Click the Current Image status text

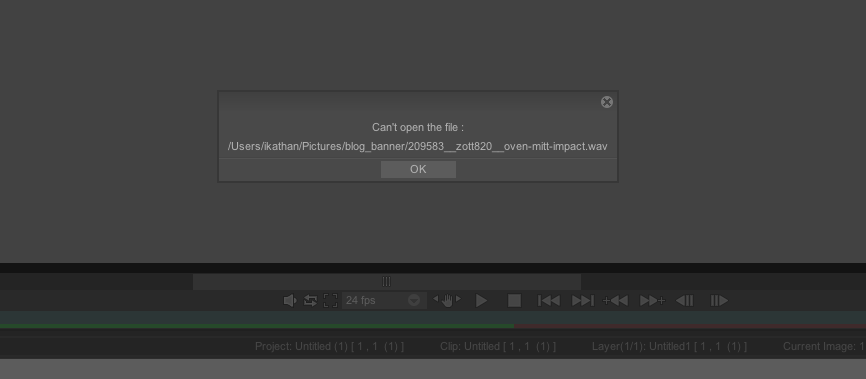tap(824, 346)
